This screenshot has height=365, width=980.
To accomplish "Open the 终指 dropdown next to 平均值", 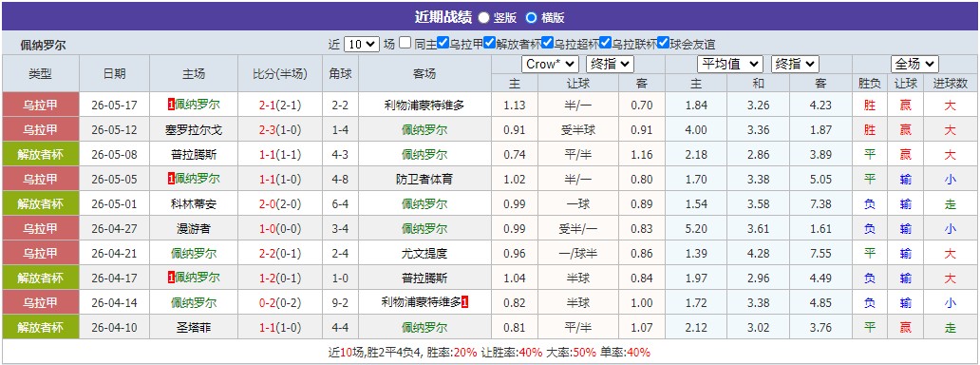I will (x=795, y=64).
